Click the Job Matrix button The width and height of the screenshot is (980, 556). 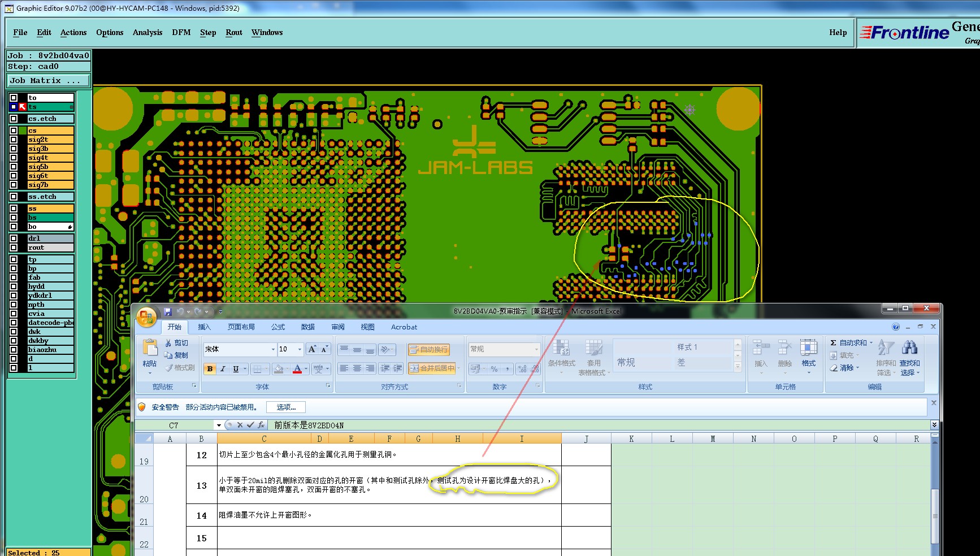49,81
